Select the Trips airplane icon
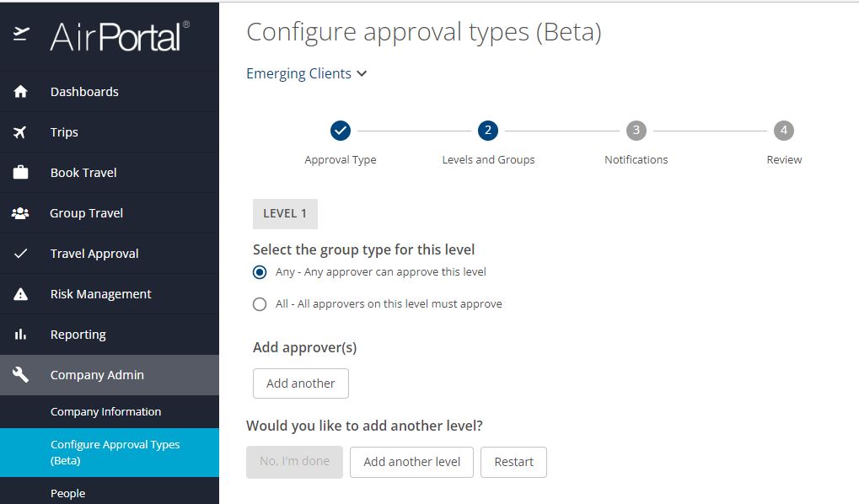Screen dimensions: 859x504 (19, 132)
